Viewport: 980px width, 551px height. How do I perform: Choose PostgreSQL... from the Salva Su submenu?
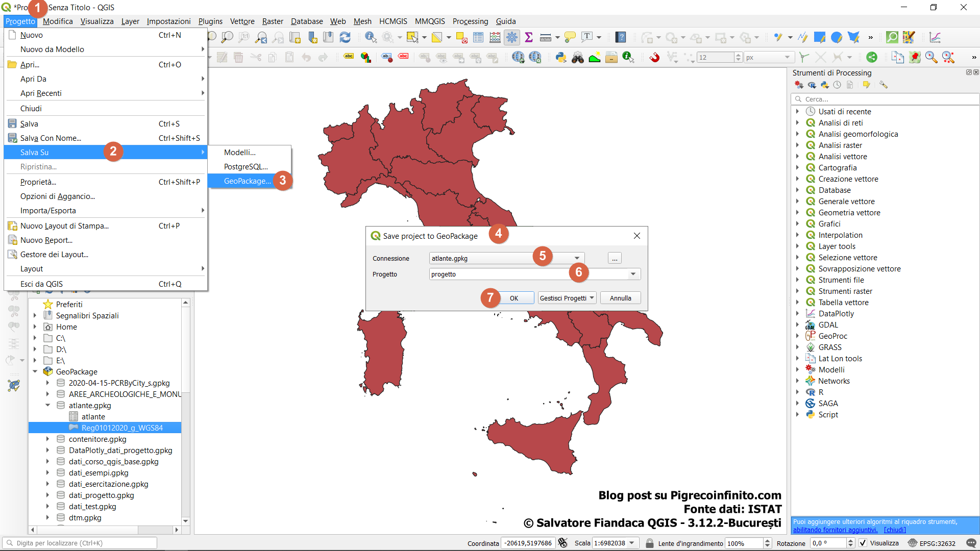[246, 166]
